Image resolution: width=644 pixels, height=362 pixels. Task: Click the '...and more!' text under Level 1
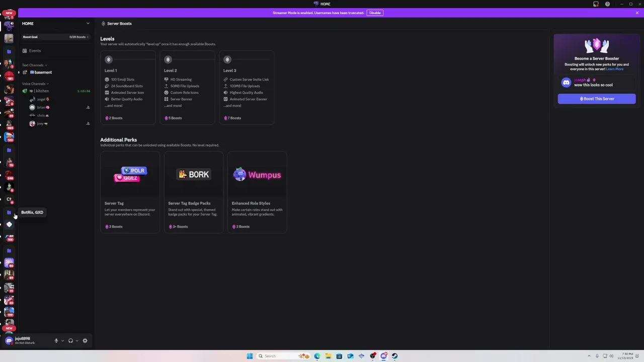[x=113, y=106]
